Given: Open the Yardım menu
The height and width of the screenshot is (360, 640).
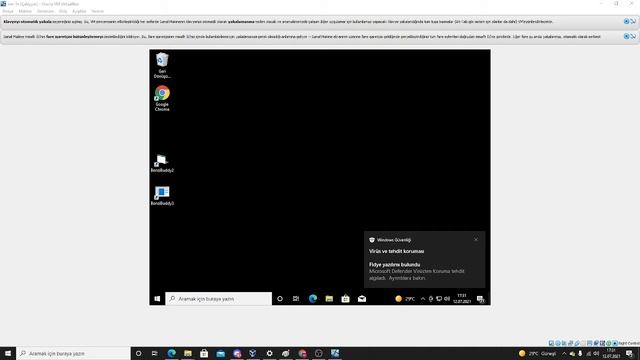Looking at the screenshot, I should point(97,11).
